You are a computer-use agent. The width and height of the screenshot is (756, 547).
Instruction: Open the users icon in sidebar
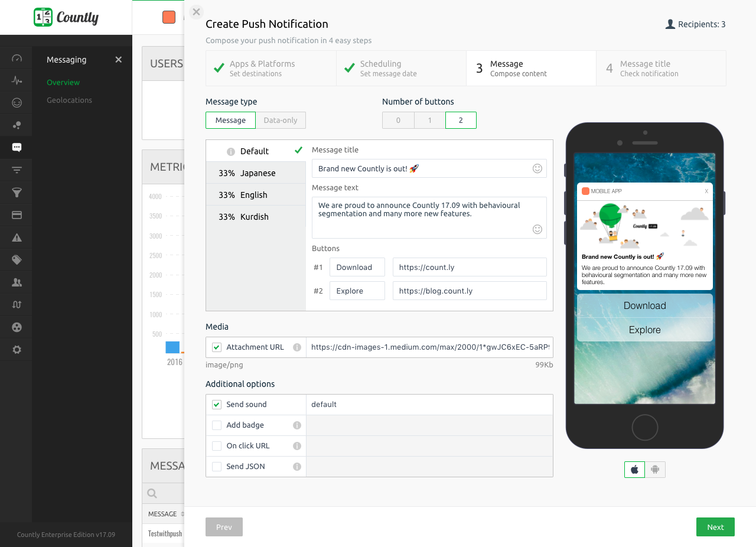(17, 282)
